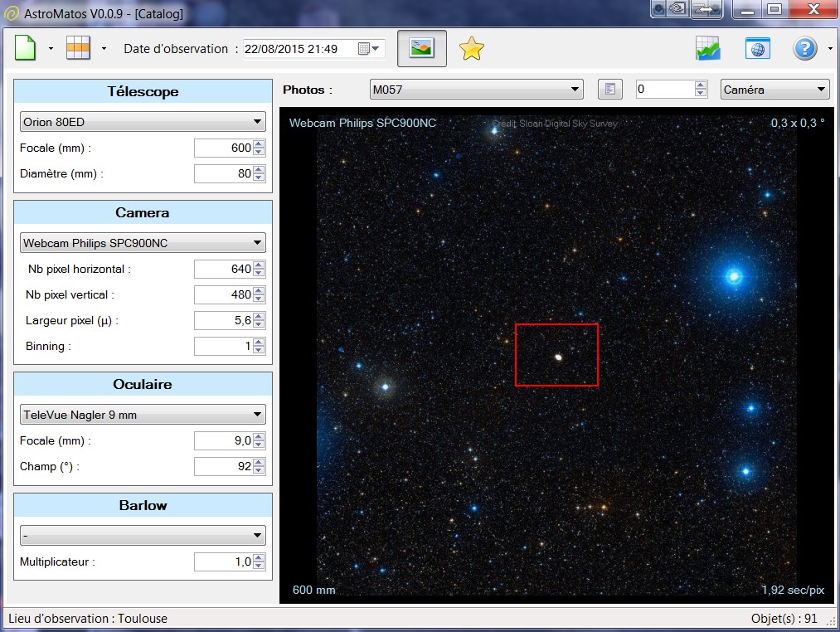Open the Barlow selection dropdown
Screen dimensions: 840x632
[x=143, y=536]
